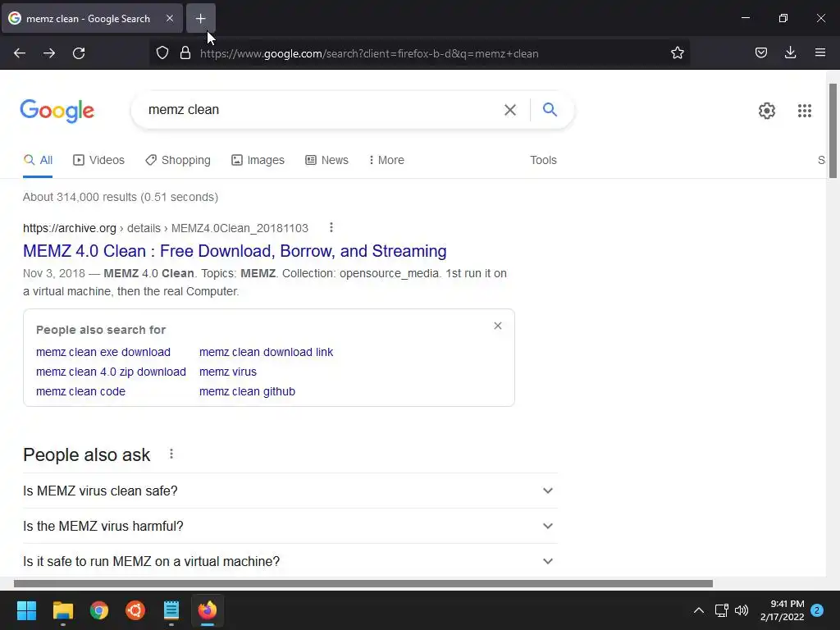
Task: Click the archive.org result URL breadcrumb
Action: (166, 228)
